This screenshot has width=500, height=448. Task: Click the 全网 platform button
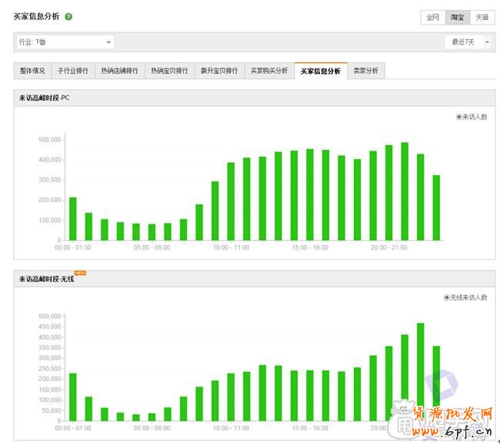click(432, 17)
